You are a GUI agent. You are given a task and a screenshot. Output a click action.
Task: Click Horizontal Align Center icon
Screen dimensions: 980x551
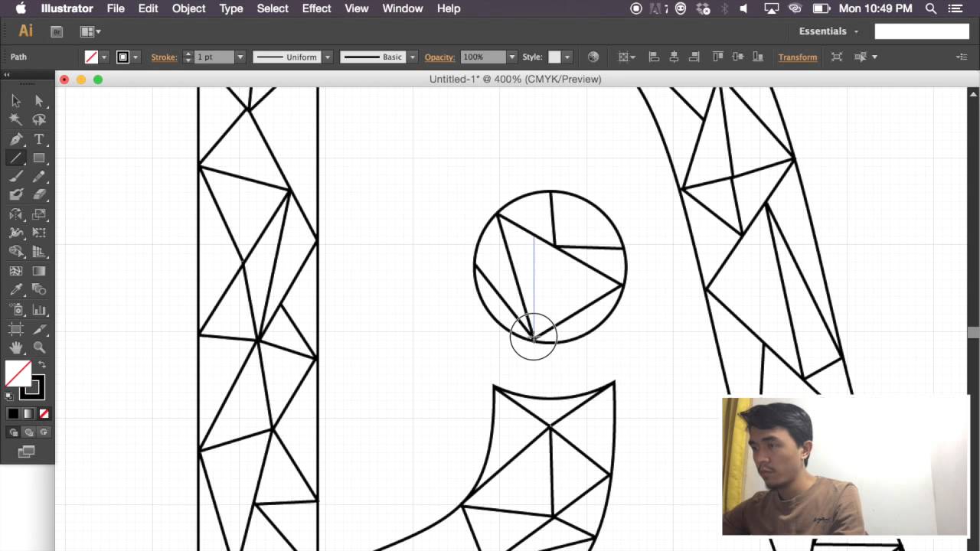[674, 57]
